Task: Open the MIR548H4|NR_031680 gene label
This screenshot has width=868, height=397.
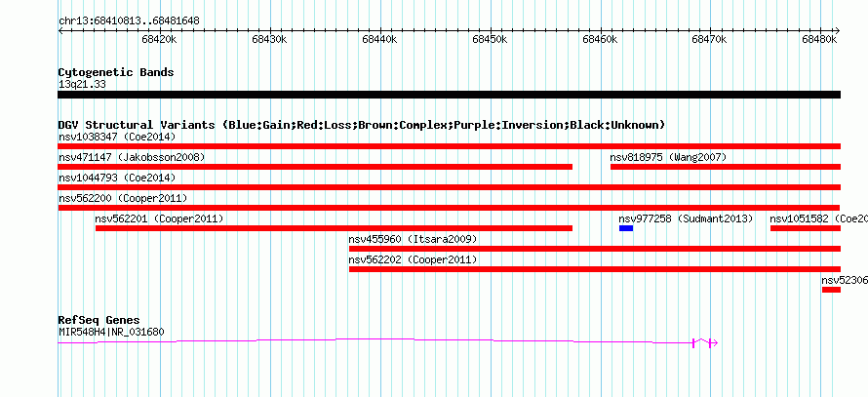Action: pyautogui.click(x=111, y=333)
